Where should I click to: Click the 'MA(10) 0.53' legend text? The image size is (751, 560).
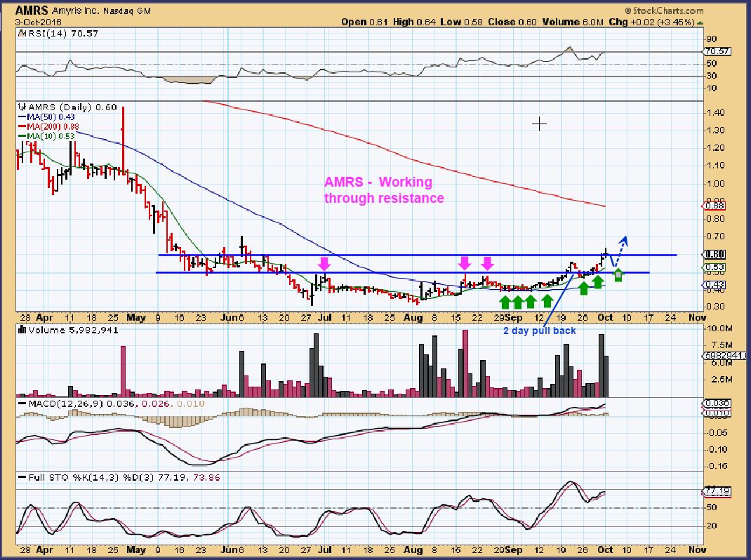tap(51, 136)
